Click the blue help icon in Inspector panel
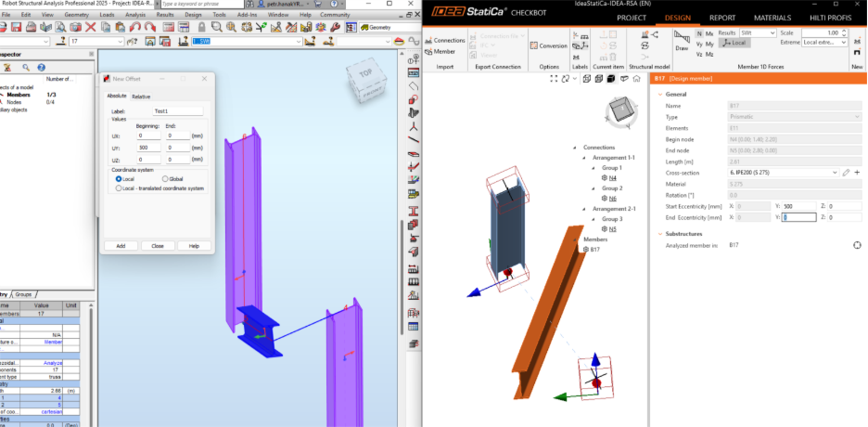 (x=41, y=67)
